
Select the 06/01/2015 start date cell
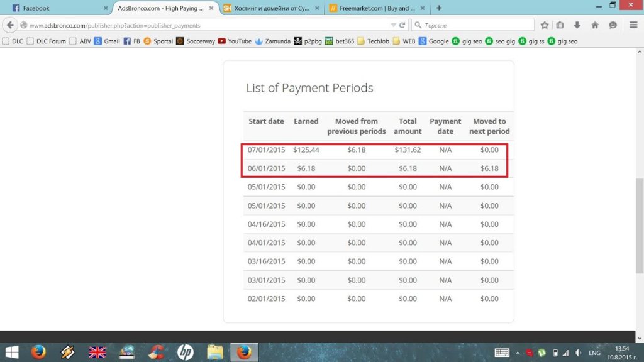coord(266,168)
